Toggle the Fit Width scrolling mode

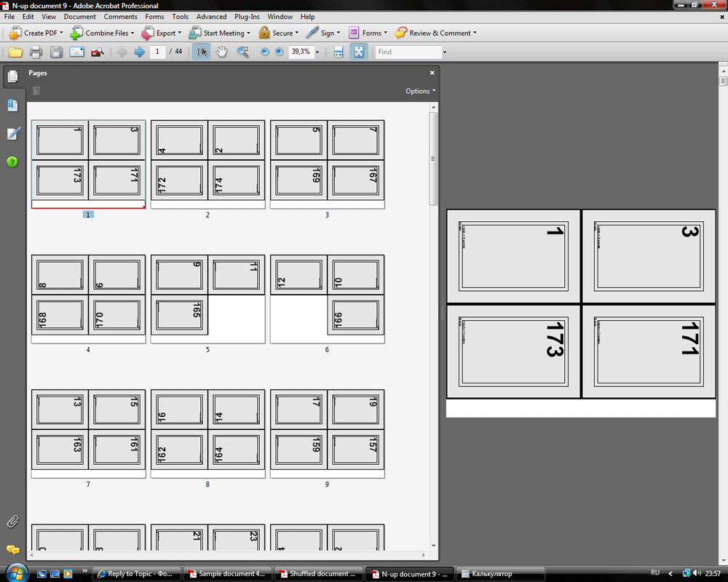point(339,52)
